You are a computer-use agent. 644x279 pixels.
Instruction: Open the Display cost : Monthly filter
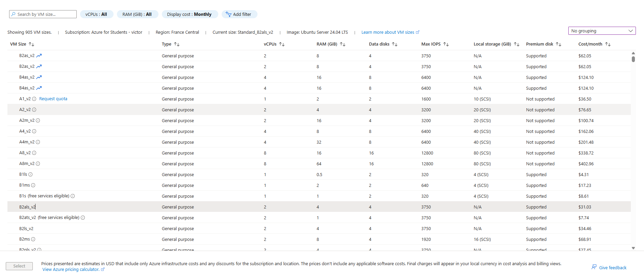[189, 14]
